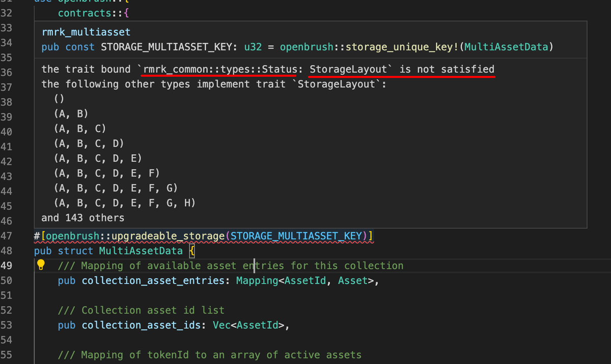Click line number 32 in gutter
Screen dimensions: 611x364
pos(6,13)
